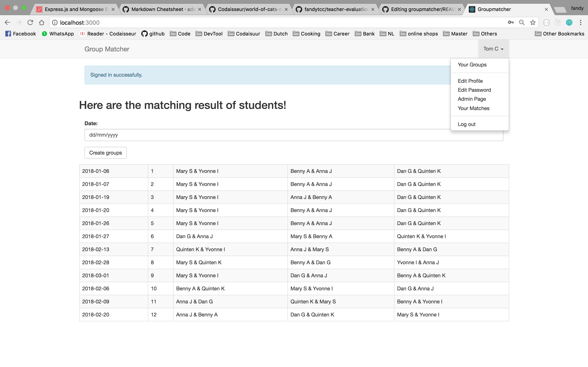Click the saved password key icon
588x367 pixels.
pyautogui.click(x=510, y=23)
